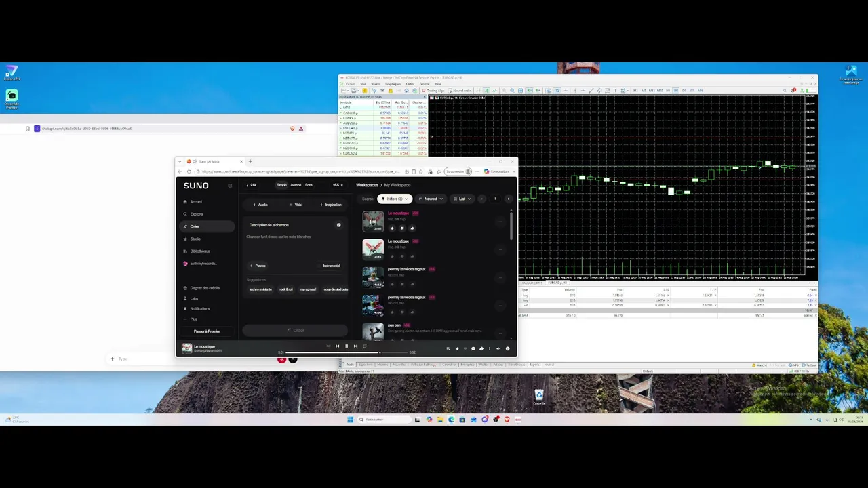Select Simple creation mode

coord(281,185)
